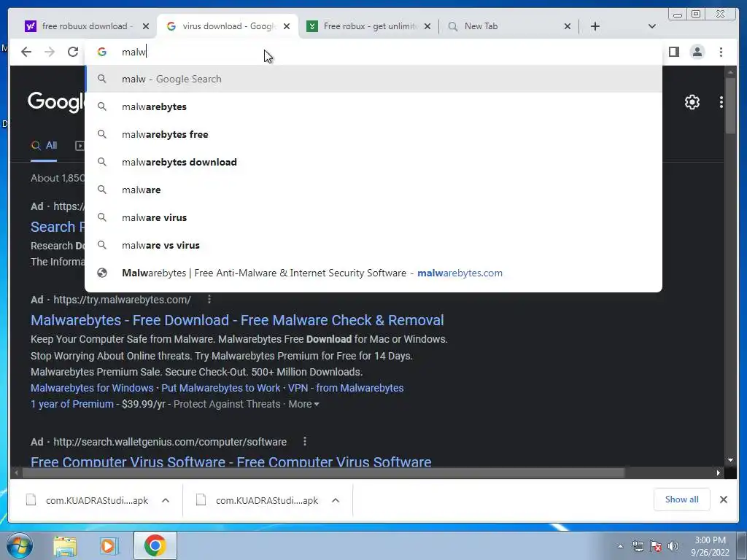747x560 pixels.
Task: Select Chrome in the taskbar
Action: (x=155, y=545)
